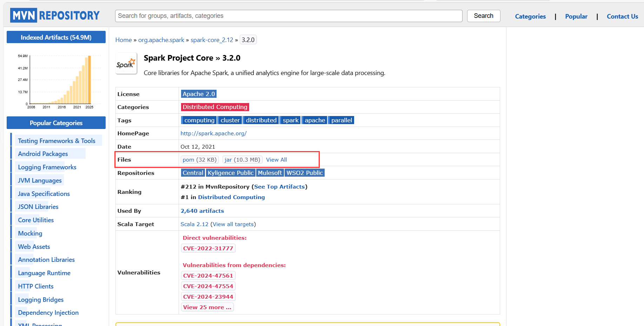Open the Mulesoft repository tag
This screenshot has height=326, width=644.
point(270,173)
